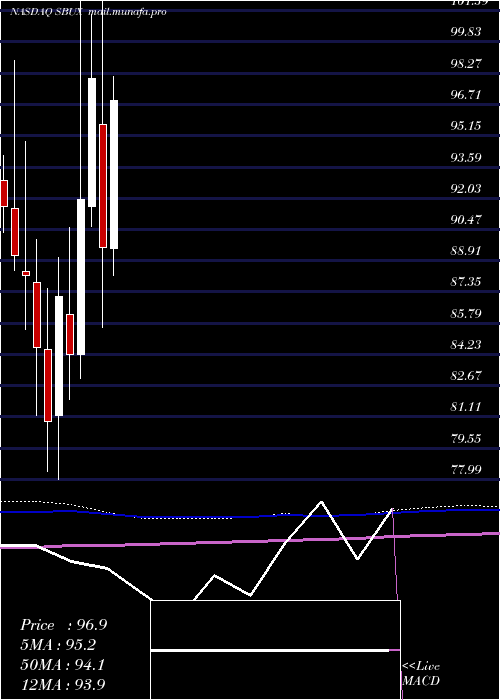
Task: Click the <<Live MACD label
Action: [x=421, y=674]
